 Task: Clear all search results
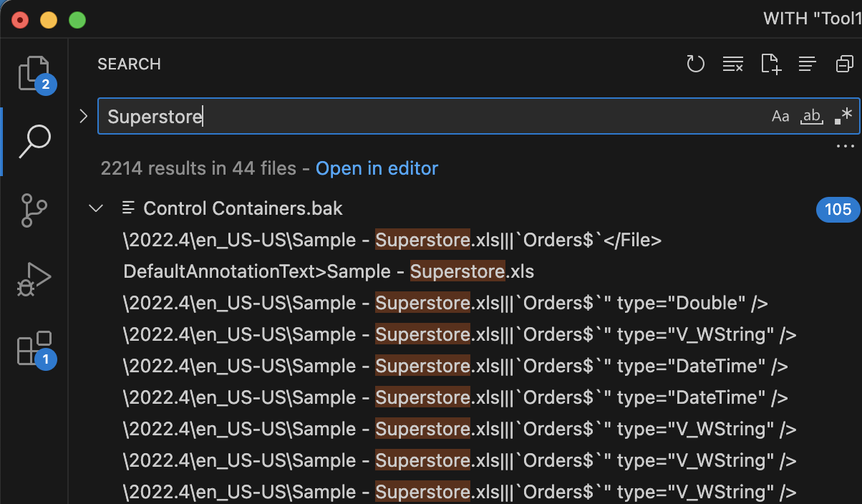click(733, 64)
